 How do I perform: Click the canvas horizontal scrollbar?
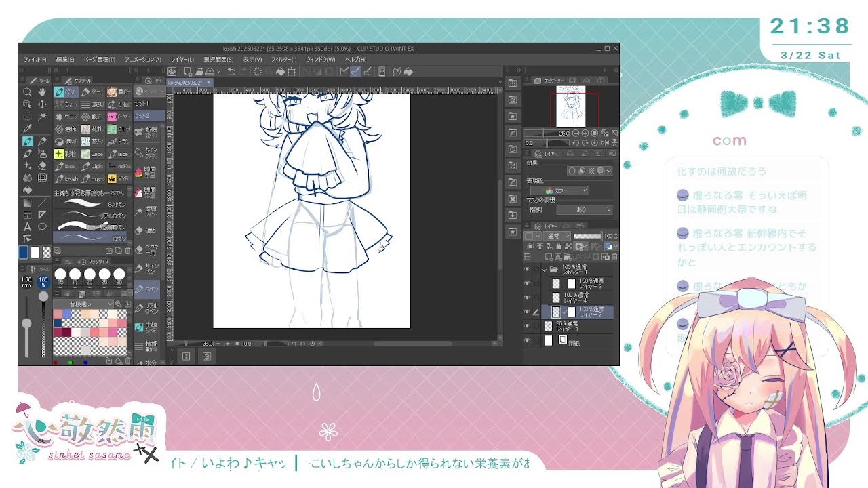(x=412, y=344)
